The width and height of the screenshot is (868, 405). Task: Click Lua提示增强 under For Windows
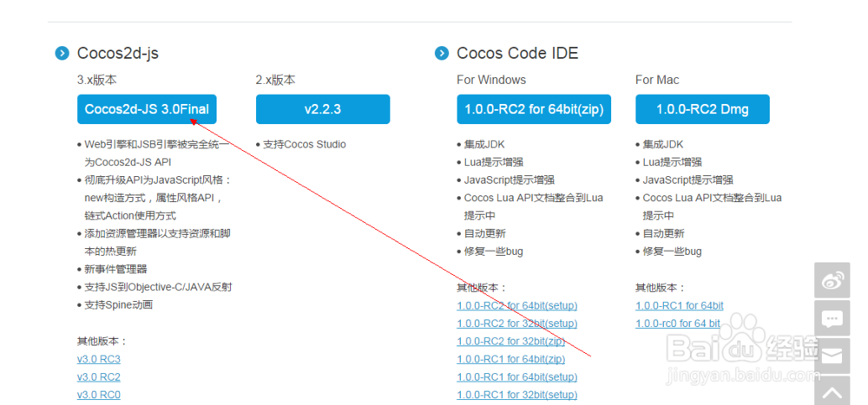tap(494, 162)
